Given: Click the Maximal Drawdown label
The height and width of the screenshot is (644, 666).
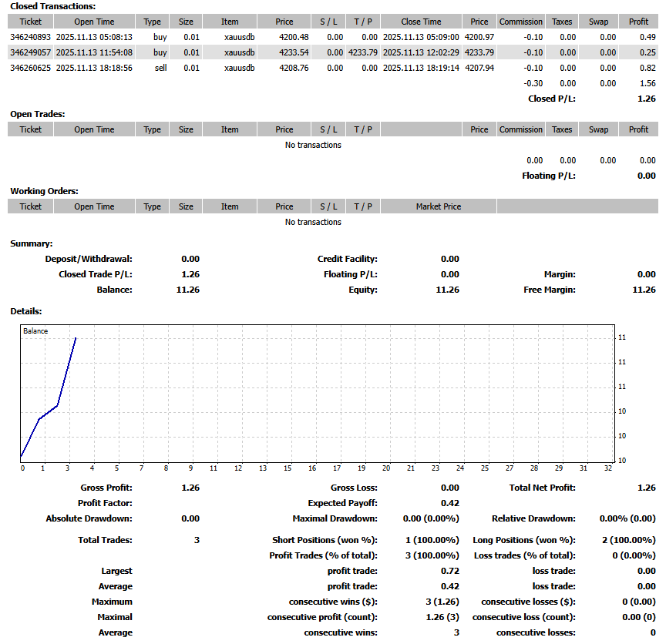Looking at the screenshot, I should [x=335, y=518].
